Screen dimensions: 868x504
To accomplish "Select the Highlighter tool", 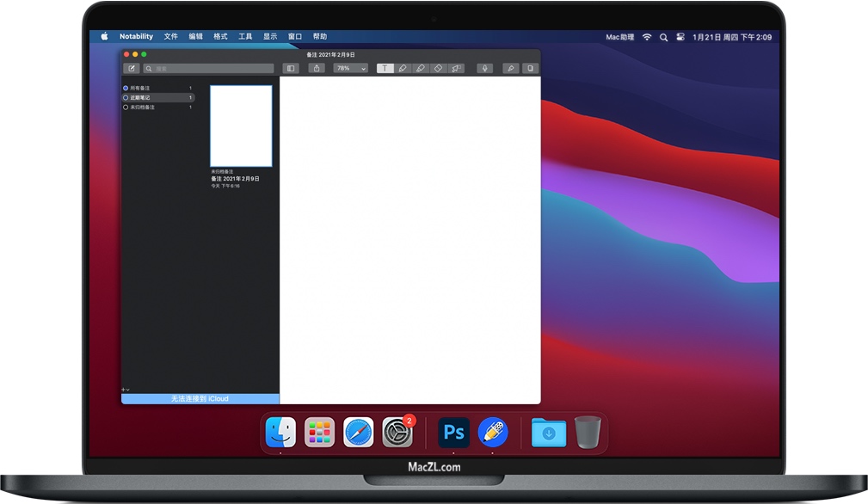I will [421, 68].
